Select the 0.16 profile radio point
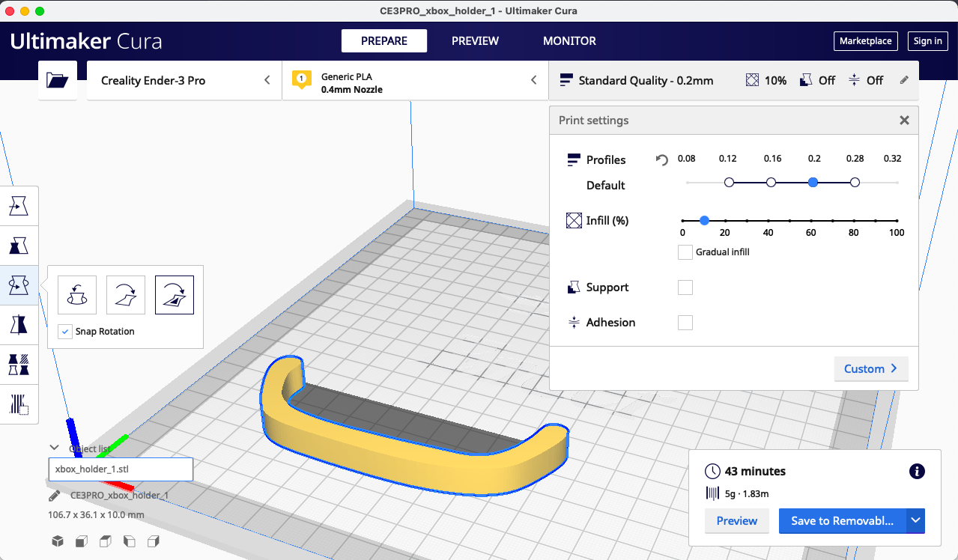 click(x=771, y=182)
